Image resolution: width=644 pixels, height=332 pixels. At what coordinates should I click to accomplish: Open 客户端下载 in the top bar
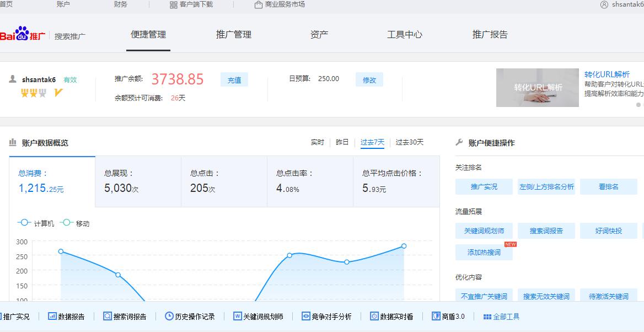(191, 4)
